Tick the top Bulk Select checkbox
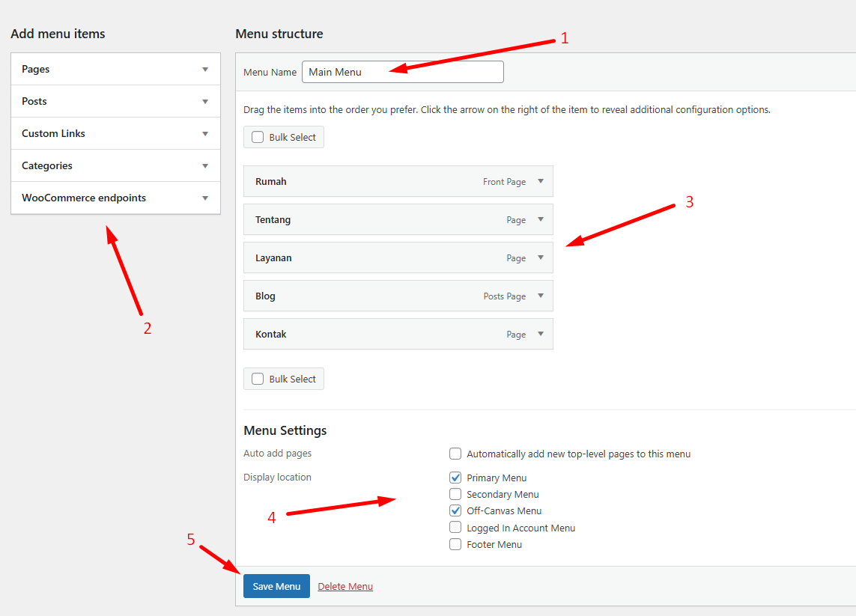The image size is (856, 616). pyautogui.click(x=258, y=138)
